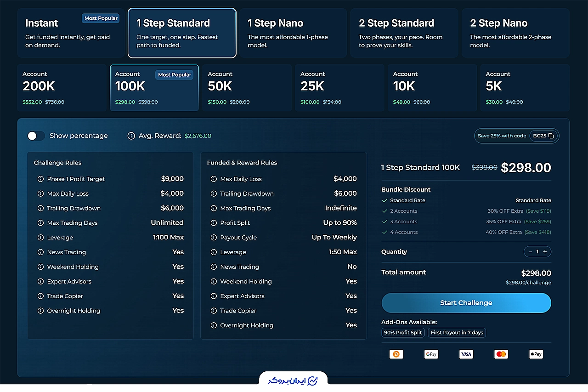588x392 pixels.
Task: Select the First Payout in 7 days add-on
Action: point(457,333)
